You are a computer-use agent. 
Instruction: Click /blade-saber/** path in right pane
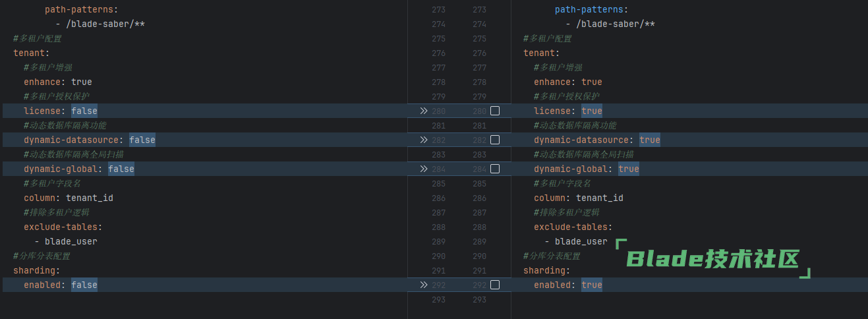coord(616,24)
